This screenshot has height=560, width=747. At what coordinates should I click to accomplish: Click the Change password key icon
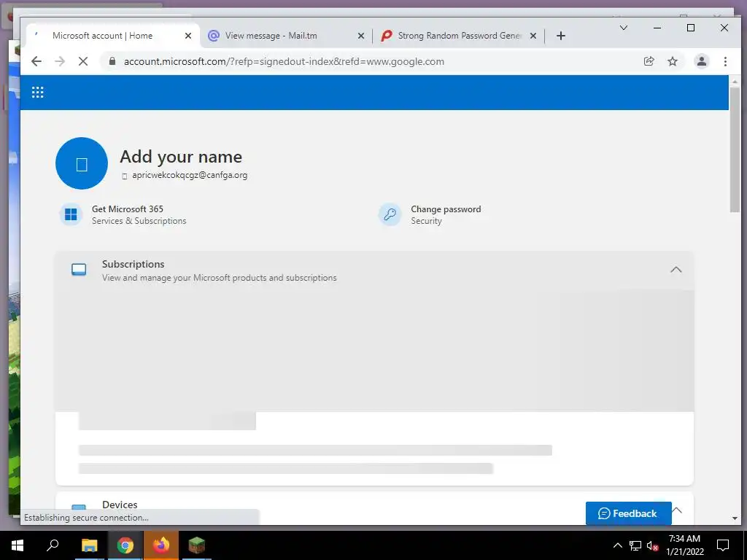point(390,215)
